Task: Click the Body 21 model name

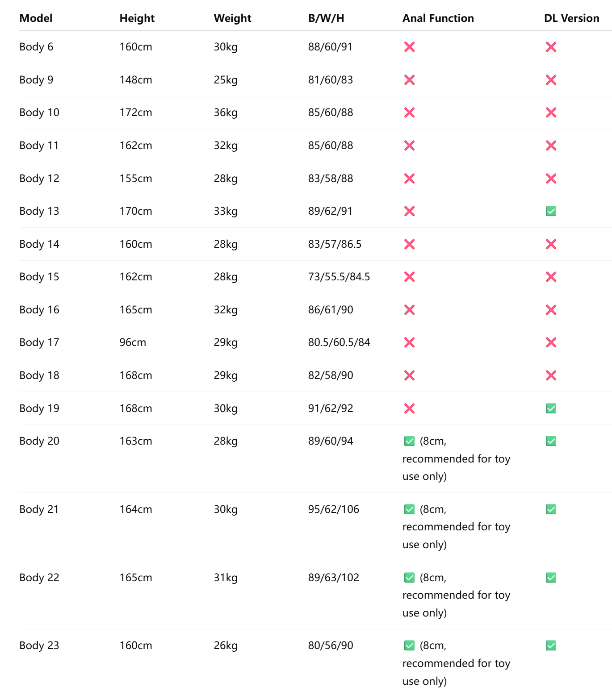Action: point(39,509)
